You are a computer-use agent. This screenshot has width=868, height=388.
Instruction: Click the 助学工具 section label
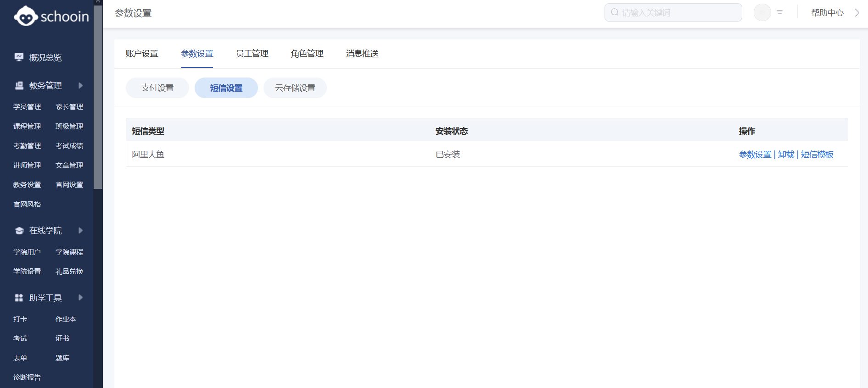45,298
